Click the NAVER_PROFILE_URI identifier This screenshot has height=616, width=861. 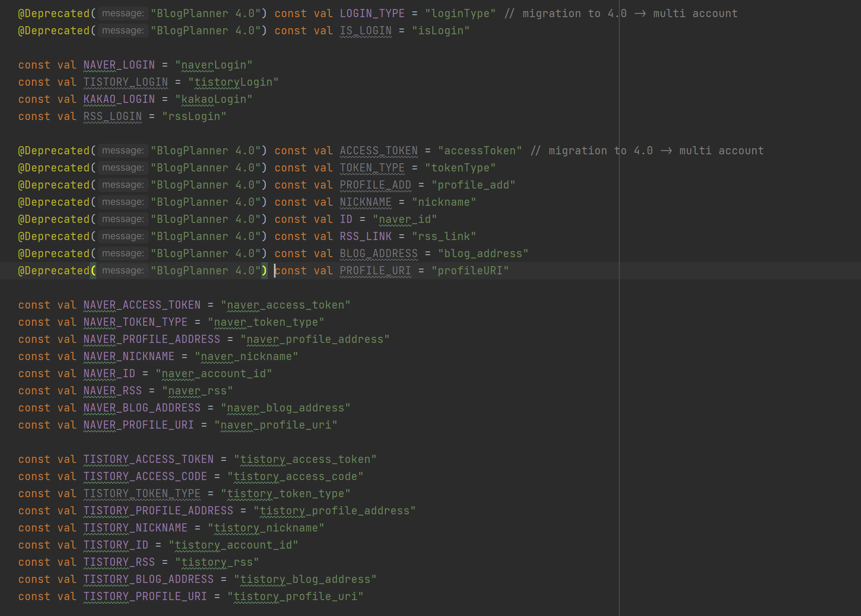click(138, 425)
